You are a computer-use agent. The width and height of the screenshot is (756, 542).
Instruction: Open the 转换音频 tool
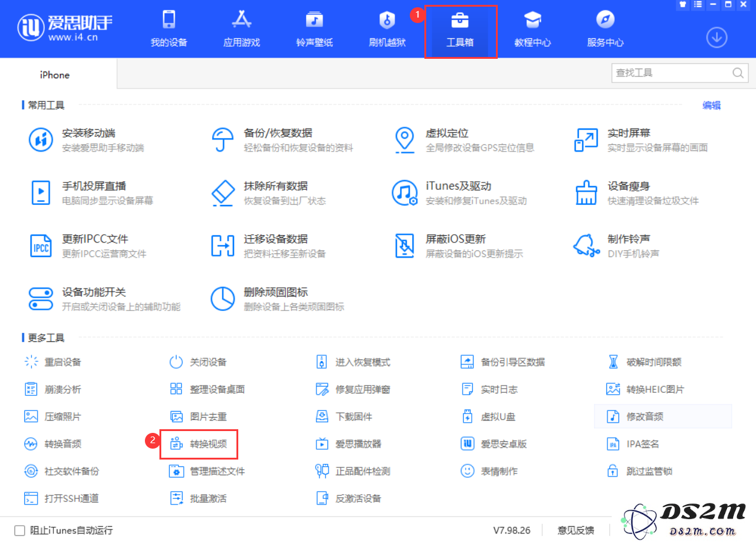coord(53,444)
